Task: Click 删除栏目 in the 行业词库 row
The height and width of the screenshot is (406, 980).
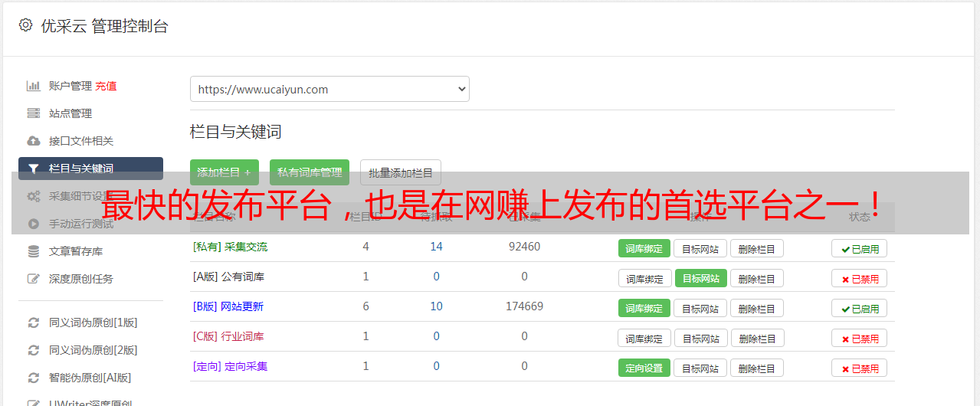Action: (759, 338)
